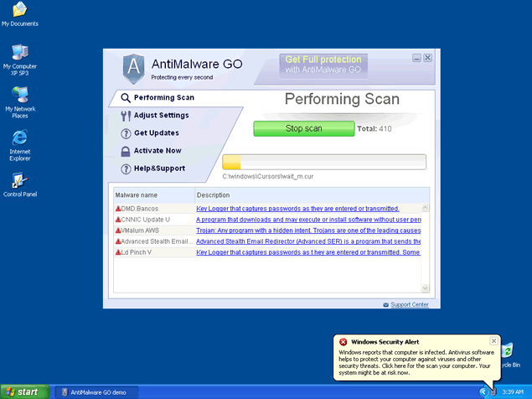Click the security alert tray icon

[493, 391]
